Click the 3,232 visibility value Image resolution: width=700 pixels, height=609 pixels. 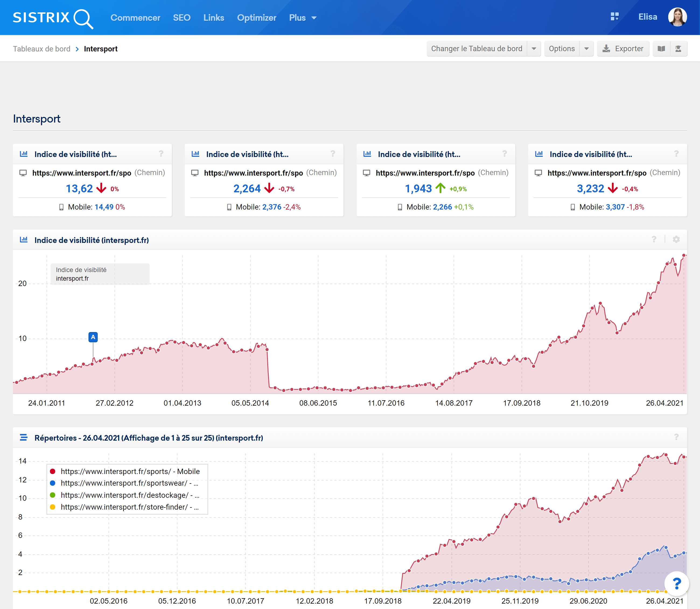pos(591,188)
